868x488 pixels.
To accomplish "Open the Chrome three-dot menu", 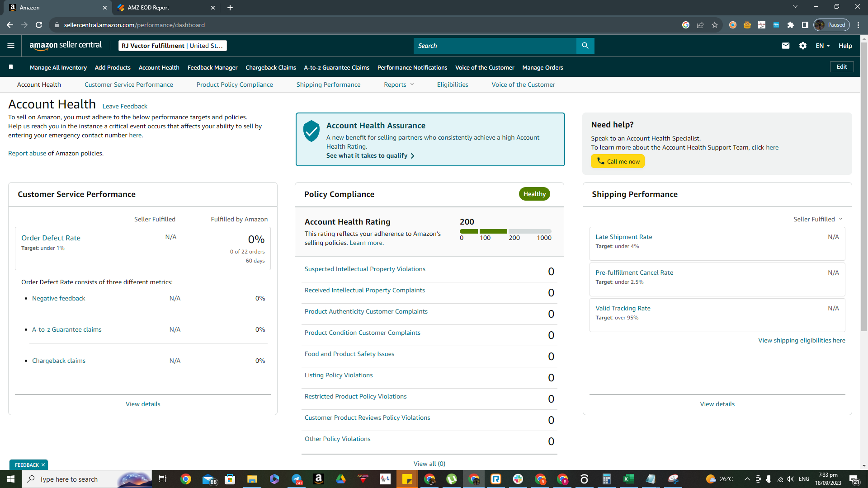I will point(859,25).
